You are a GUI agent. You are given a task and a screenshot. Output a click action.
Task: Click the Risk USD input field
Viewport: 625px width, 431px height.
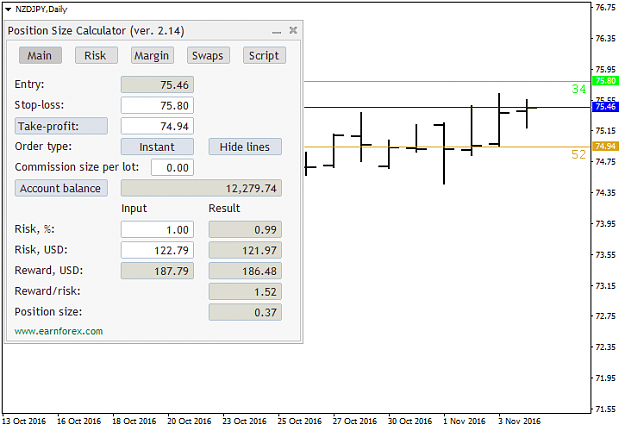point(157,250)
